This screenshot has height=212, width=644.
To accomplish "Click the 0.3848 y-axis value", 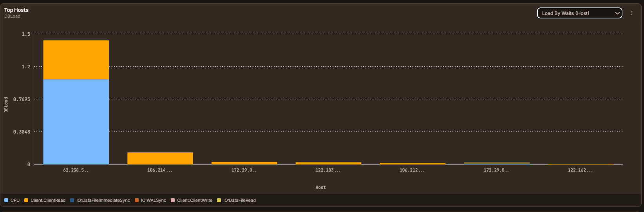I will [x=22, y=132].
